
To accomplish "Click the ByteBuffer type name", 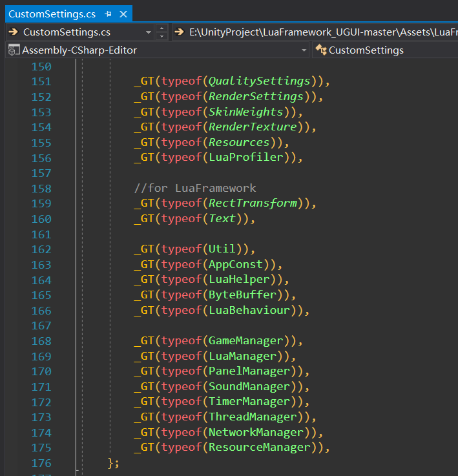I will [x=242, y=295].
